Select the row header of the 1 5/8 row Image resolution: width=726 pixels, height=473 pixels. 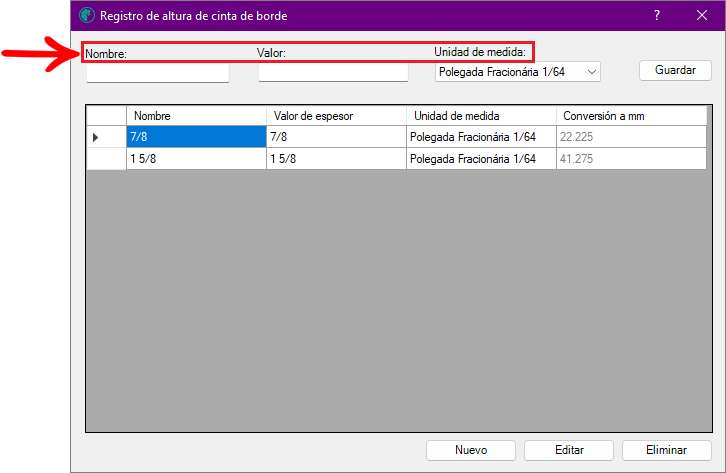(106, 159)
